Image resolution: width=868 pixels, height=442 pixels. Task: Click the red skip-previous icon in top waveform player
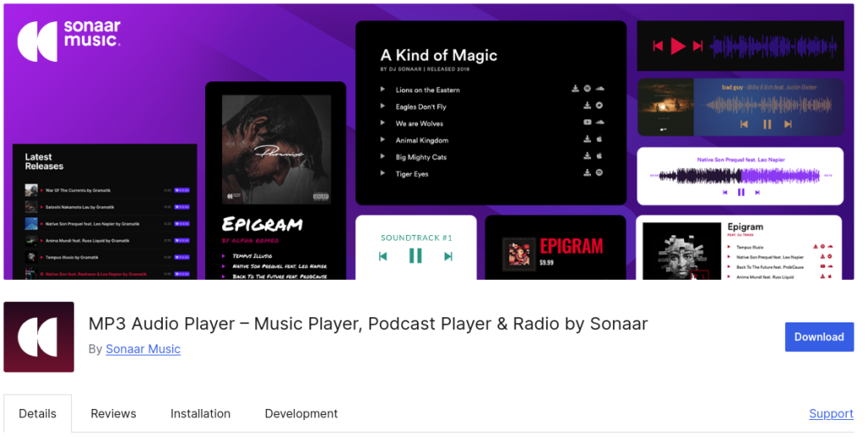coord(658,46)
